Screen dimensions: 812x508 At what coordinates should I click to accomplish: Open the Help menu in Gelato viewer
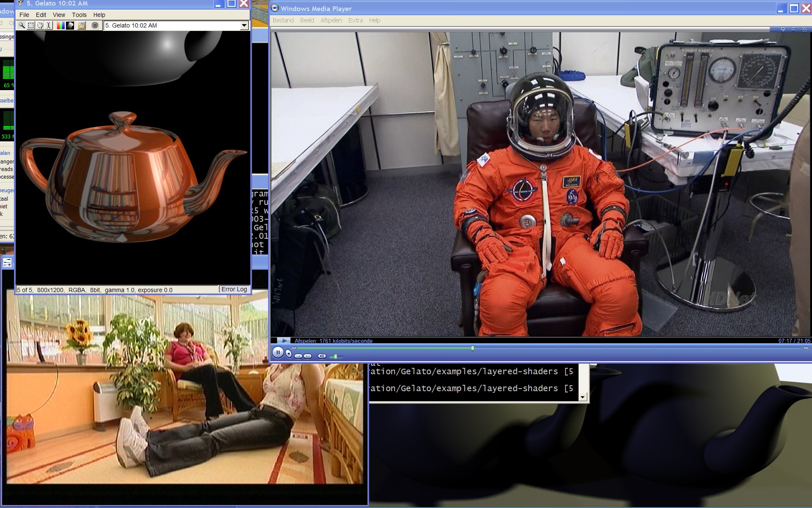point(99,15)
